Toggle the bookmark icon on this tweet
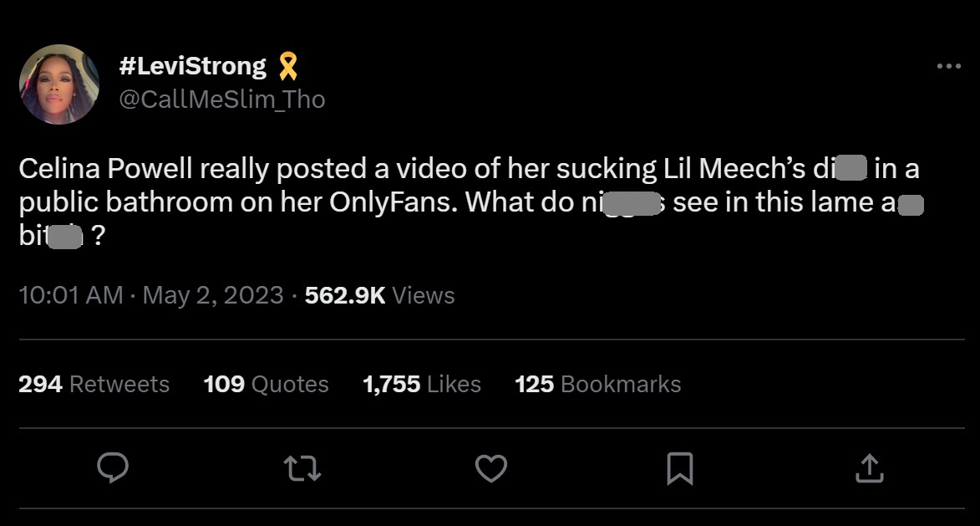 pos(679,468)
